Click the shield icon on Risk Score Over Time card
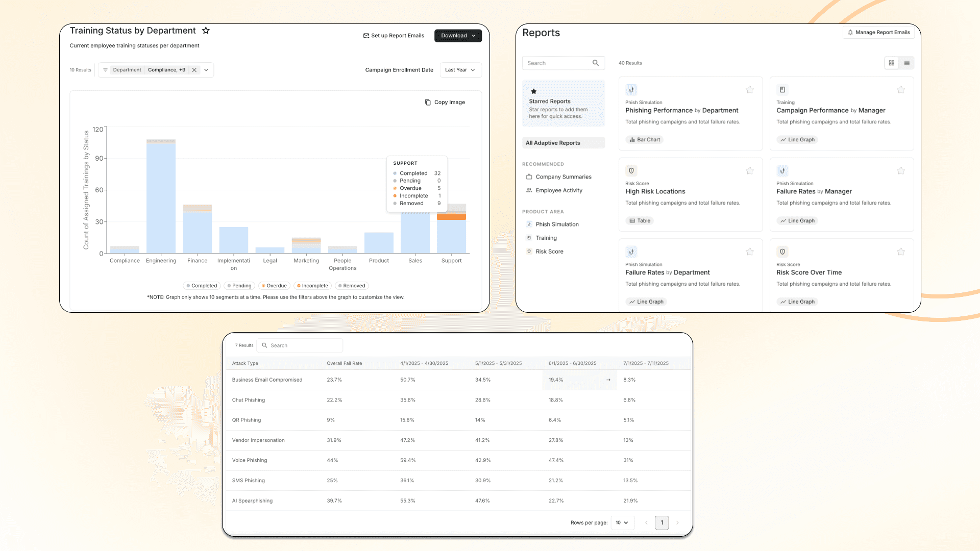This screenshot has width=980, height=551. click(x=782, y=252)
